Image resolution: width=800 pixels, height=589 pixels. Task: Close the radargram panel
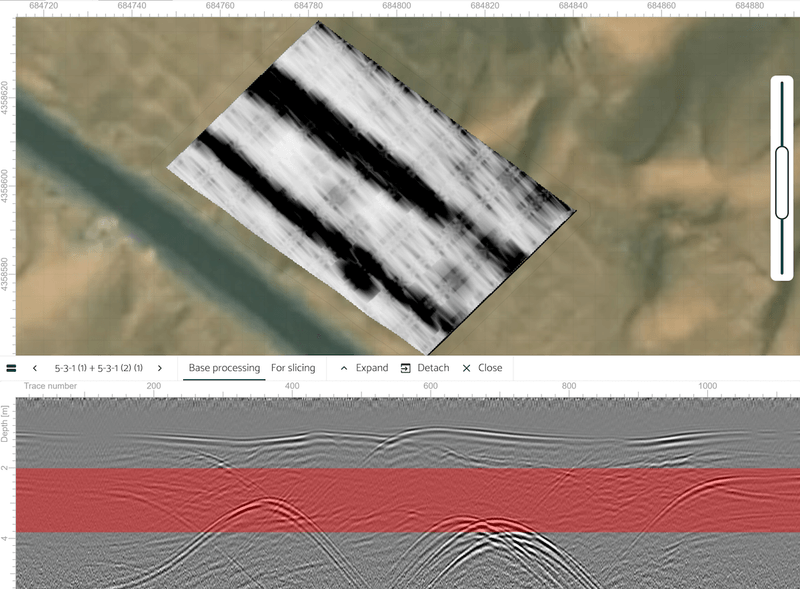[x=466, y=368]
